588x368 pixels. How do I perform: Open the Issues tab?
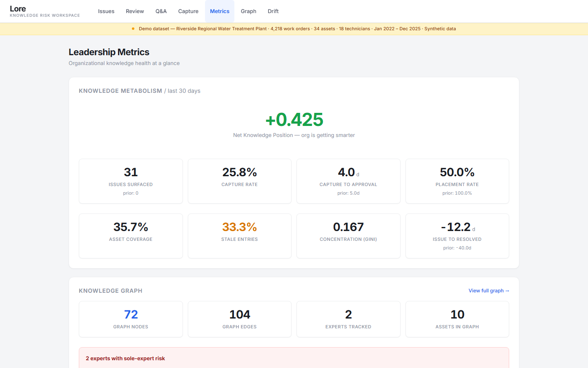pos(106,11)
